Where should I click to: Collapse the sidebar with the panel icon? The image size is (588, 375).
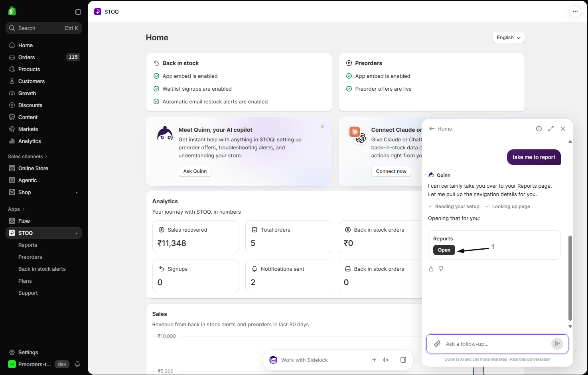(78, 12)
